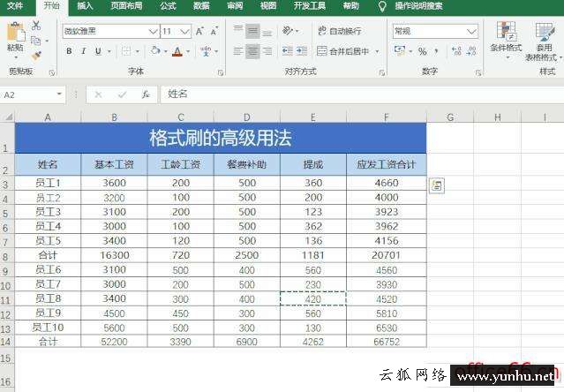
Task: Click the text orientation icon
Action: click(x=288, y=31)
